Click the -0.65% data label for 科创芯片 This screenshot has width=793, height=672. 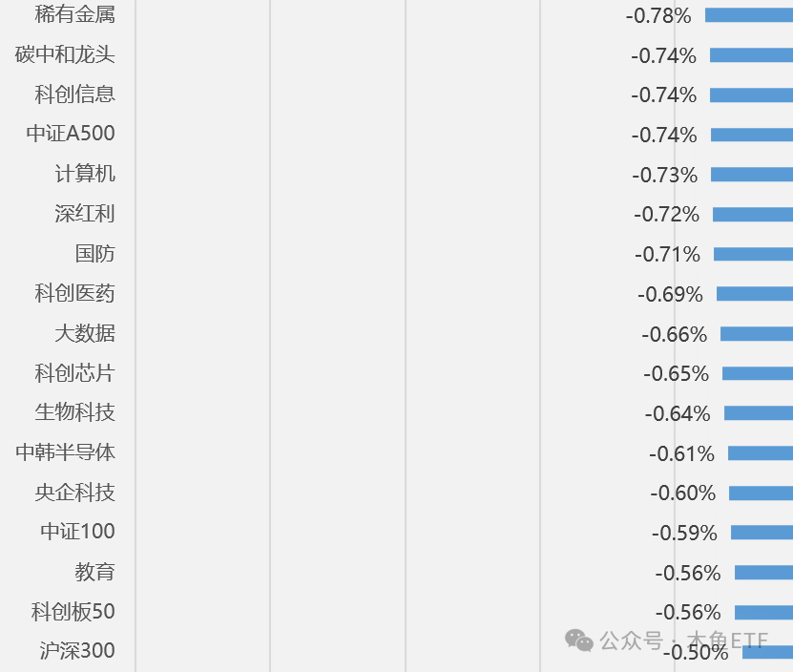[x=677, y=374]
